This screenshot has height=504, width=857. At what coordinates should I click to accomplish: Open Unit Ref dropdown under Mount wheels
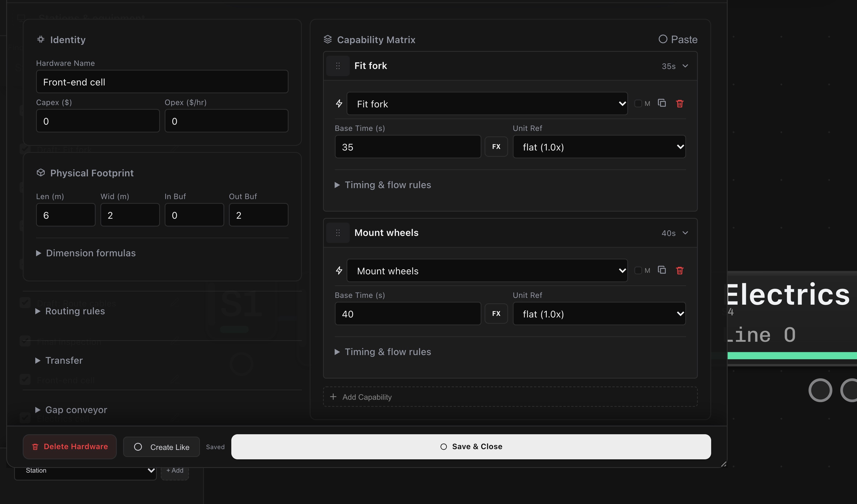(599, 314)
